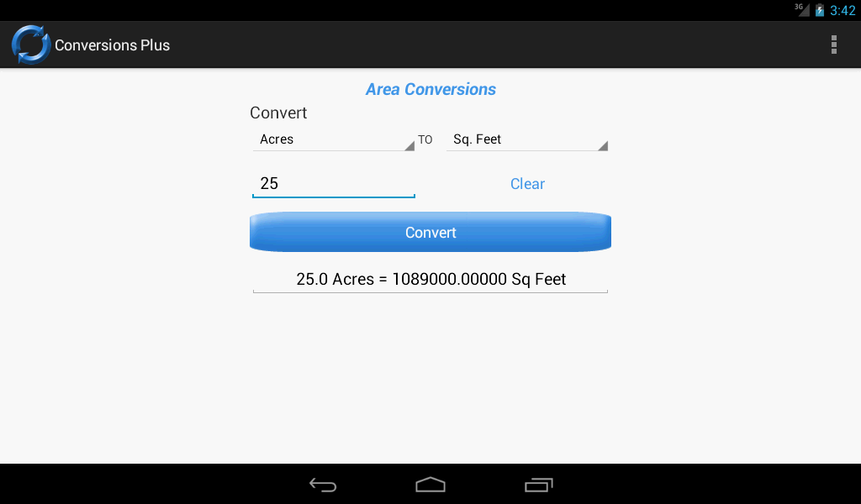This screenshot has height=504, width=861.
Task: Open the three-dot overflow menu
Action: [833, 45]
